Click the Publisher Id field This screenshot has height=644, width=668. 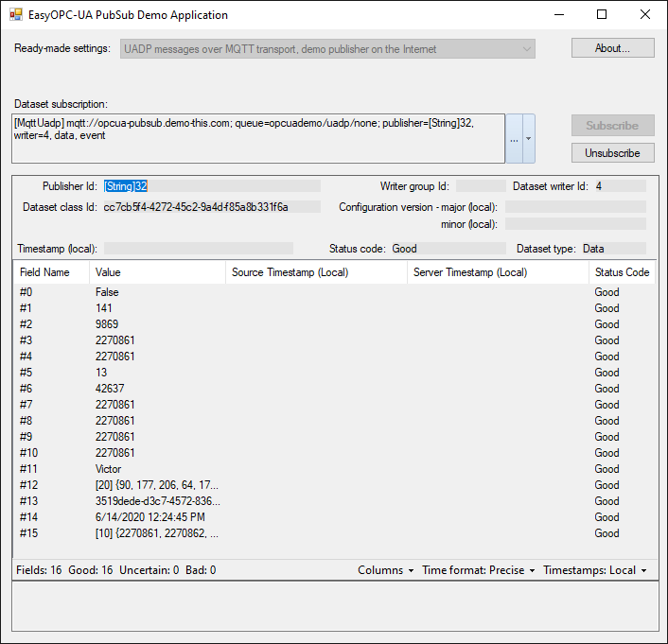tap(211, 186)
